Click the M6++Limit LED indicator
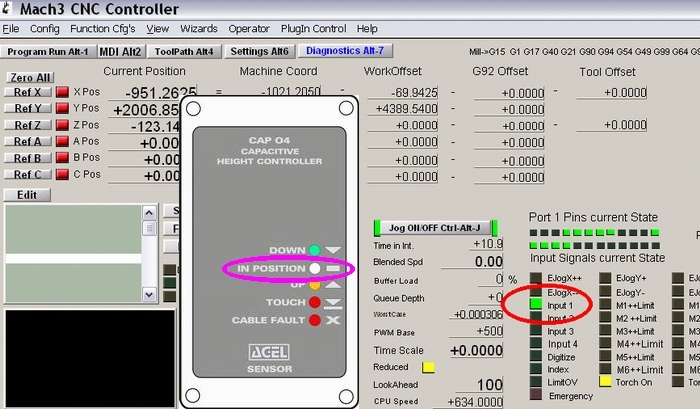 (605, 369)
